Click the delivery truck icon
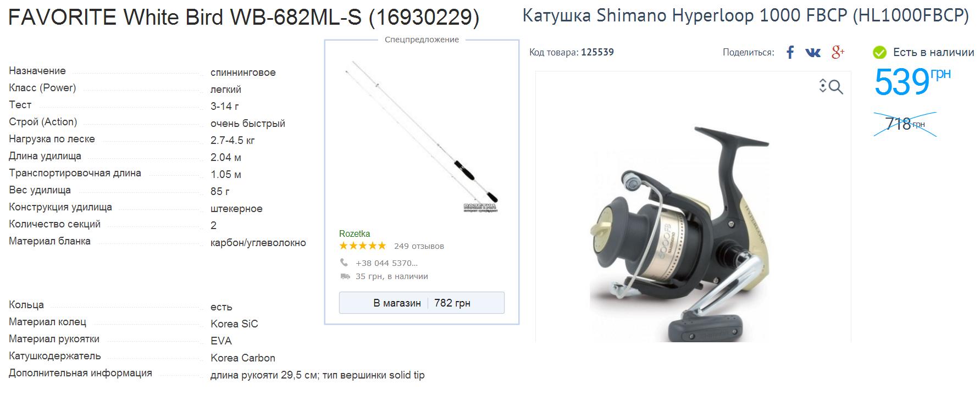This screenshot has height=395, width=980. [345, 276]
